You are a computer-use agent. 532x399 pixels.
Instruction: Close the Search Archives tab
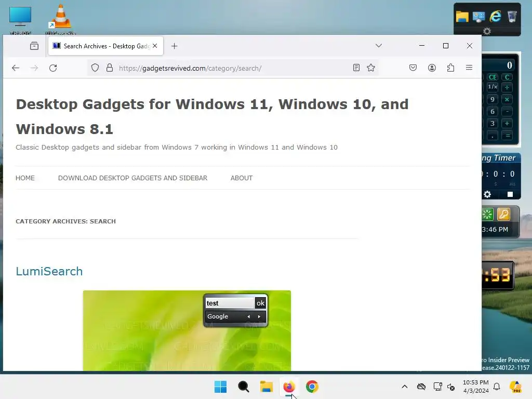pos(155,46)
